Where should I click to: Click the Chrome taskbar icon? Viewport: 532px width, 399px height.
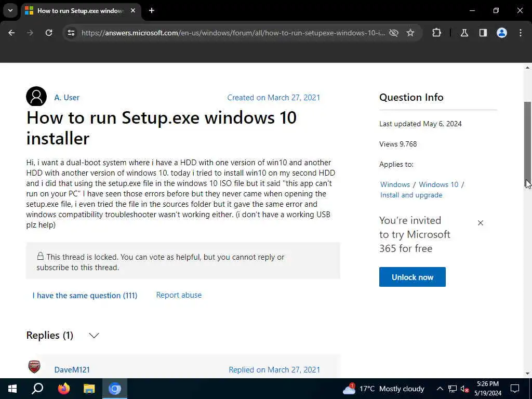[115, 389]
